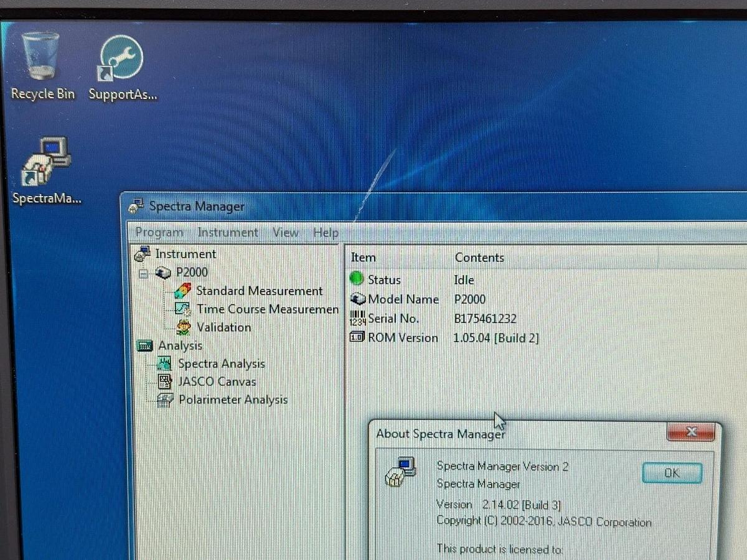Screen dimensions: 747x560
Task: Select the Instrument root label
Action: tap(186, 254)
